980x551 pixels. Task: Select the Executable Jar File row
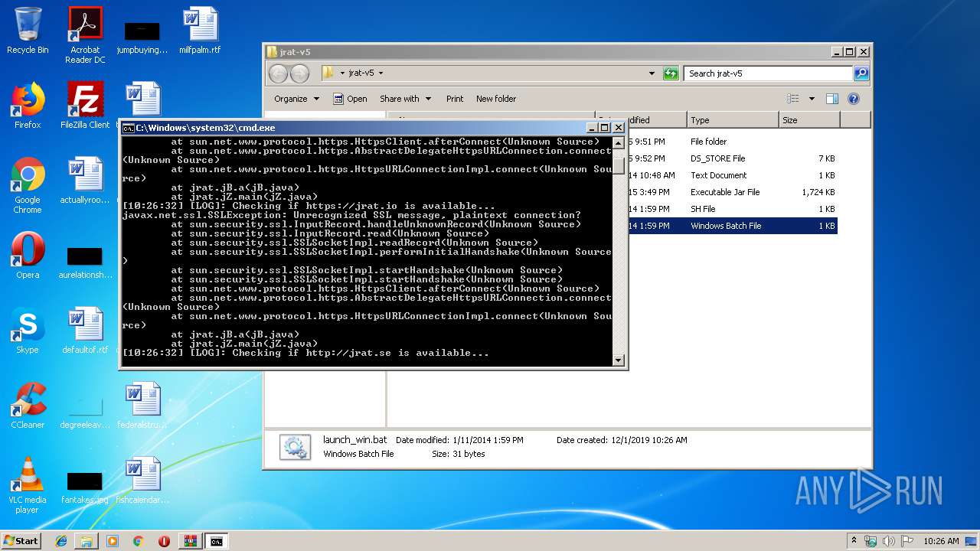point(733,192)
